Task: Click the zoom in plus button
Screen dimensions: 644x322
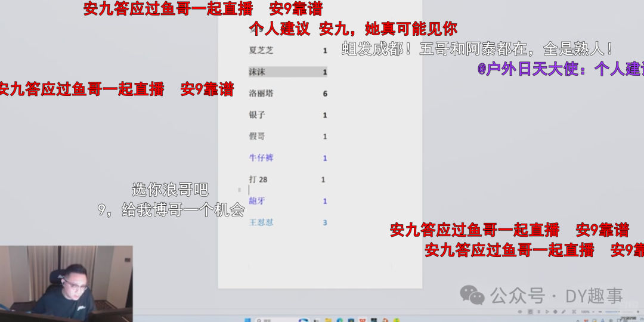Action: coord(638,312)
